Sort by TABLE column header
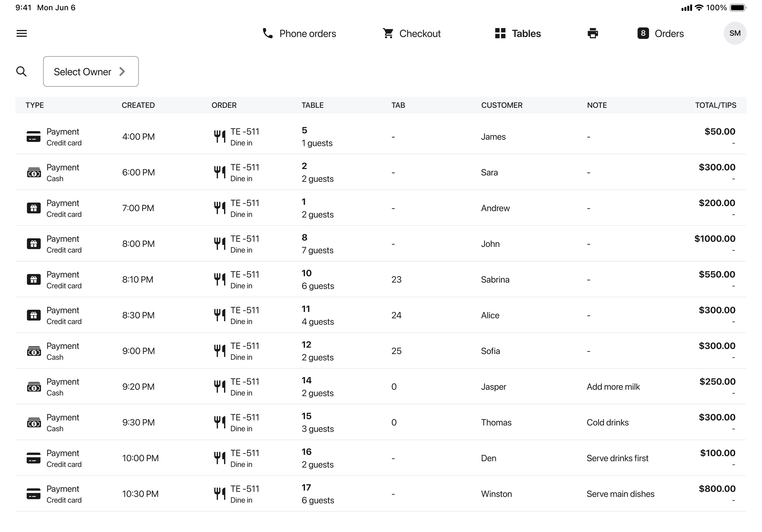762x532 pixels. coord(312,105)
